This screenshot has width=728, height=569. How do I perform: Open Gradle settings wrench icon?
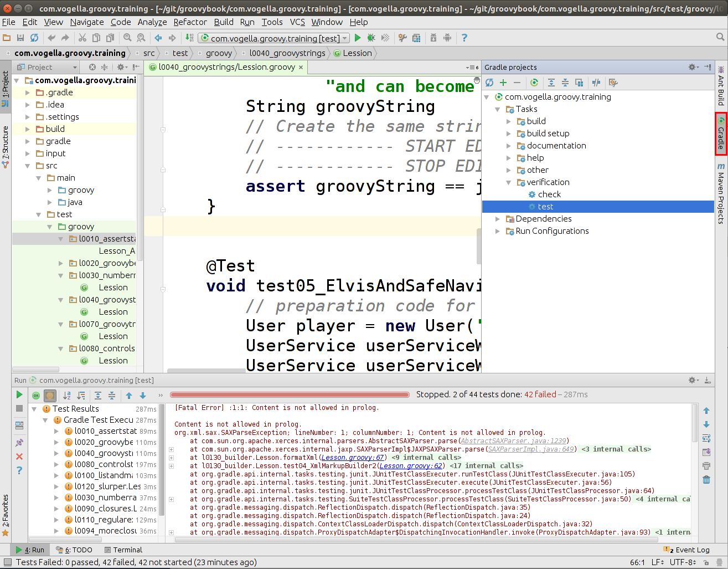[613, 83]
